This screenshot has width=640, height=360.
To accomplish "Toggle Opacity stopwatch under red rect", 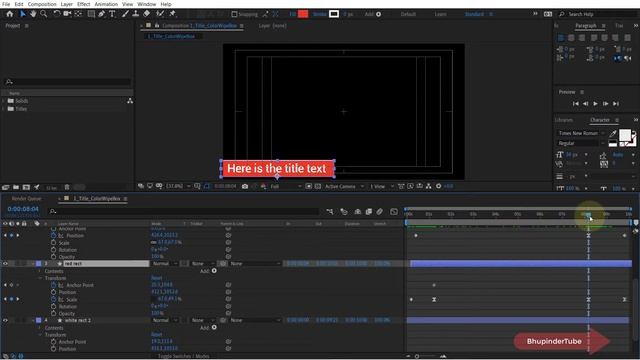I will (x=53, y=313).
